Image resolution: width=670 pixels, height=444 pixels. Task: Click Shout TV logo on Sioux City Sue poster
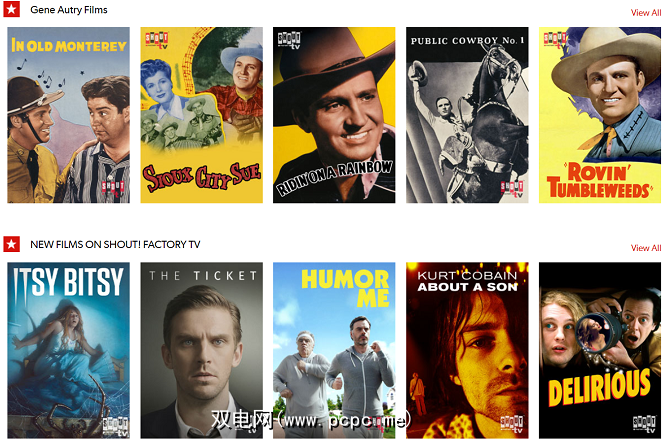[156, 40]
